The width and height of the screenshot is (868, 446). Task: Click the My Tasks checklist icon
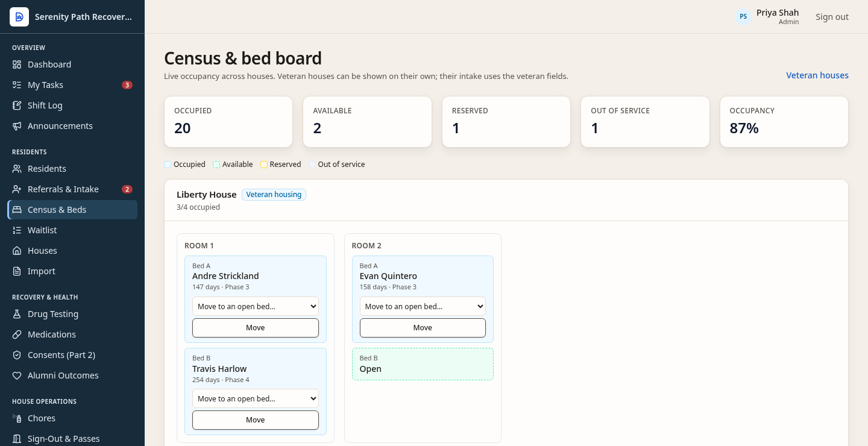(x=17, y=85)
